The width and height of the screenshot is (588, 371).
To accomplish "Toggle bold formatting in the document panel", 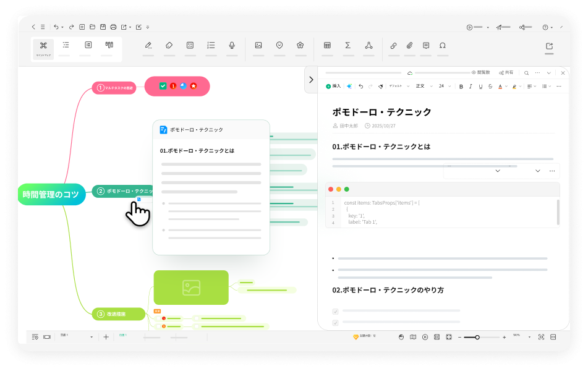I will pyautogui.click(x=461, y=86).
